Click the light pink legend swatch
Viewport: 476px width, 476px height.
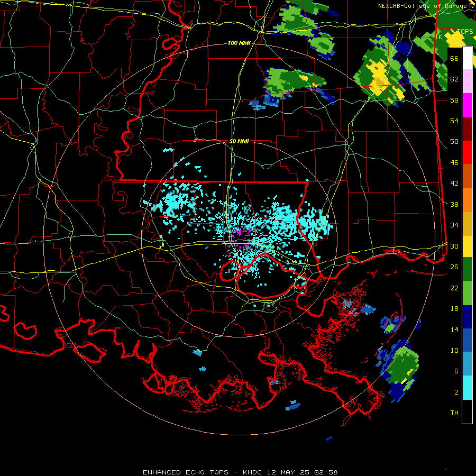coord(467,81)
